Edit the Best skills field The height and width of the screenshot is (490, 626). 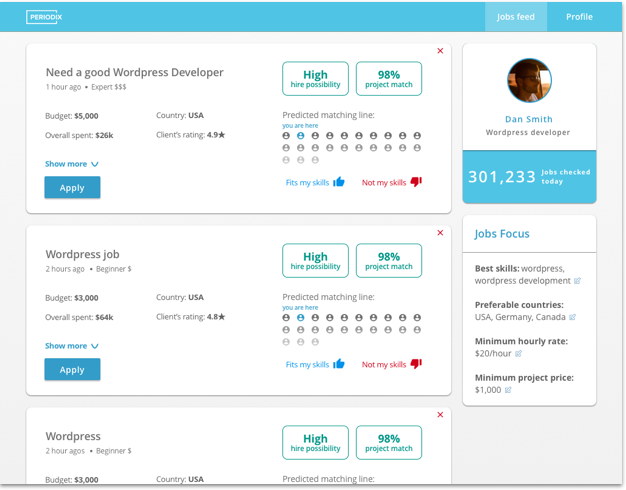[577, 281]
